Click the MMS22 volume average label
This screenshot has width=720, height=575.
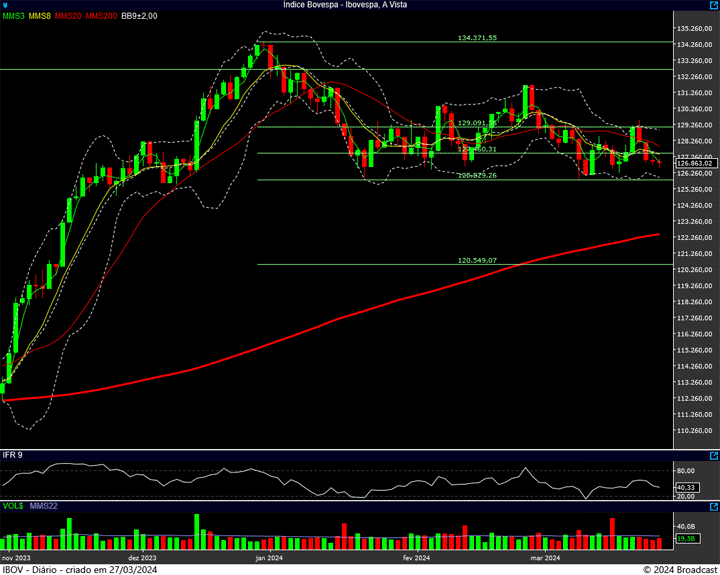(x=45, y=506)
